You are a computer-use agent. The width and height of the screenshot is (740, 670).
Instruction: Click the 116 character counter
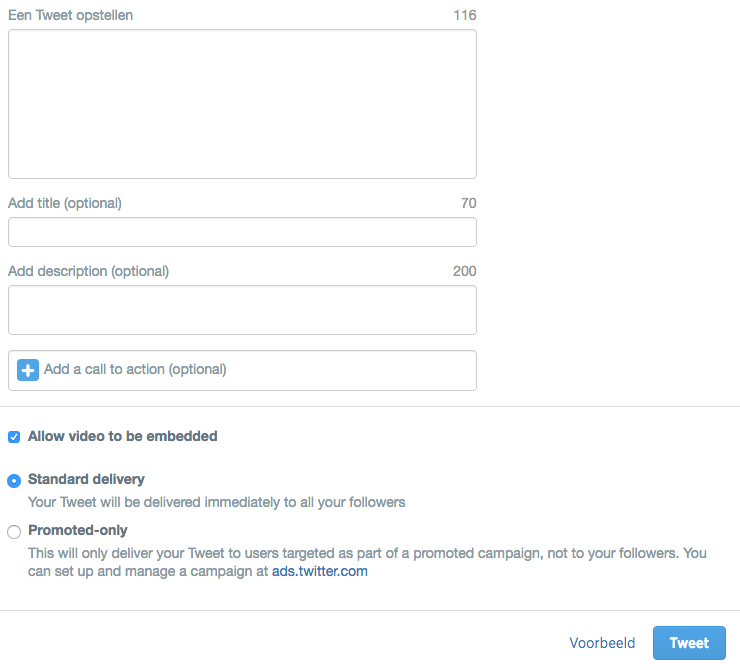click(464, 16)
